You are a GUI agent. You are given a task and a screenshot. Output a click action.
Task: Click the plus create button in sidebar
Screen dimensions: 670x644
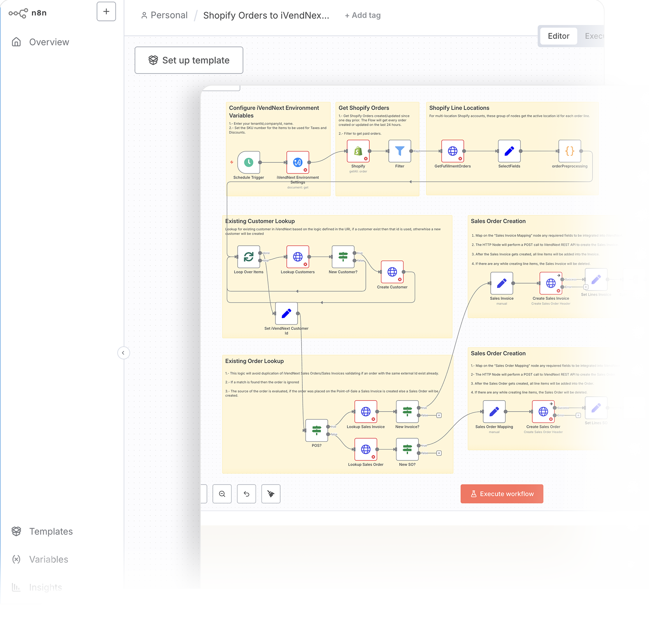coord(106,12)
